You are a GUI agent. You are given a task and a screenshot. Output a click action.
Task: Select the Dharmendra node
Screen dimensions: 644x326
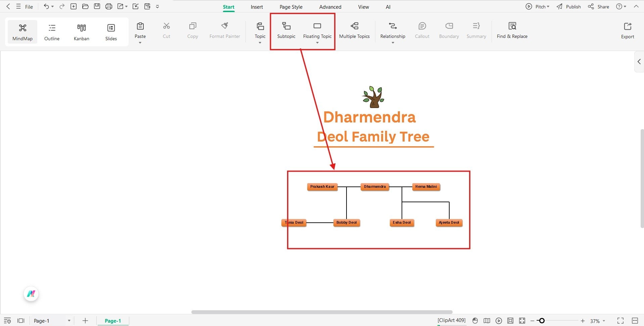pos(375,187)
